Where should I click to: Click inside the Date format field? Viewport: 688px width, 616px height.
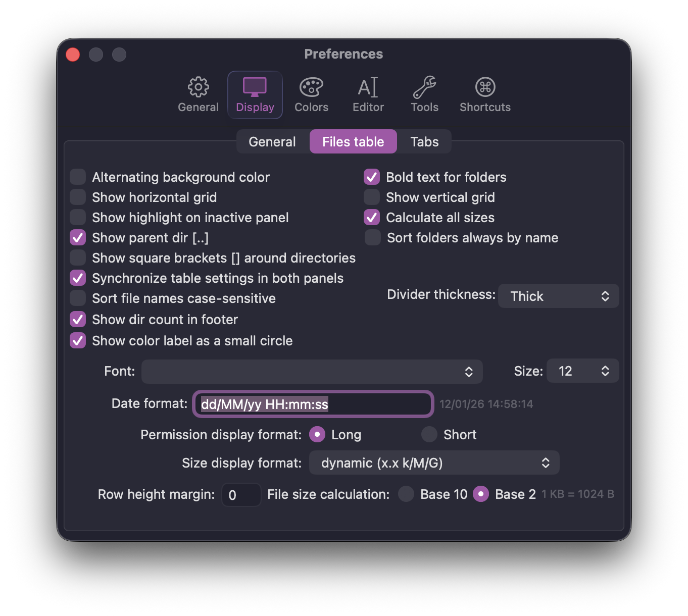coord(313,404)
